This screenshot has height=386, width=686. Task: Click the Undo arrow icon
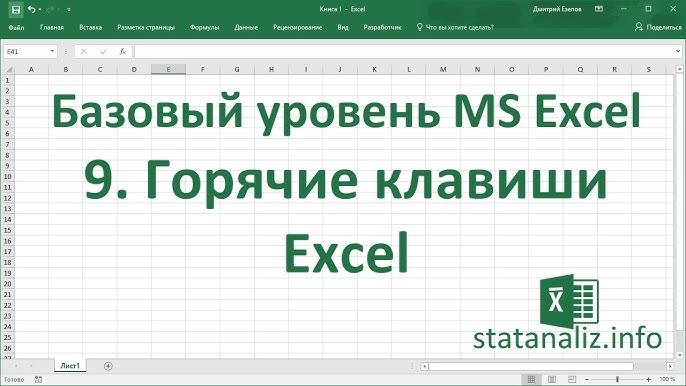pyautogui.click(x=32, y=9)
